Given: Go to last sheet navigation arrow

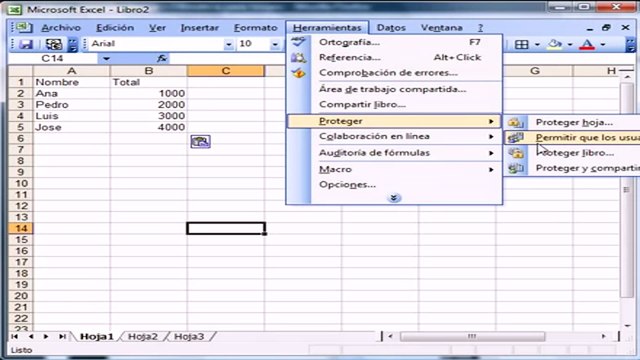Looking at the screenshot, I should [62, 336].
